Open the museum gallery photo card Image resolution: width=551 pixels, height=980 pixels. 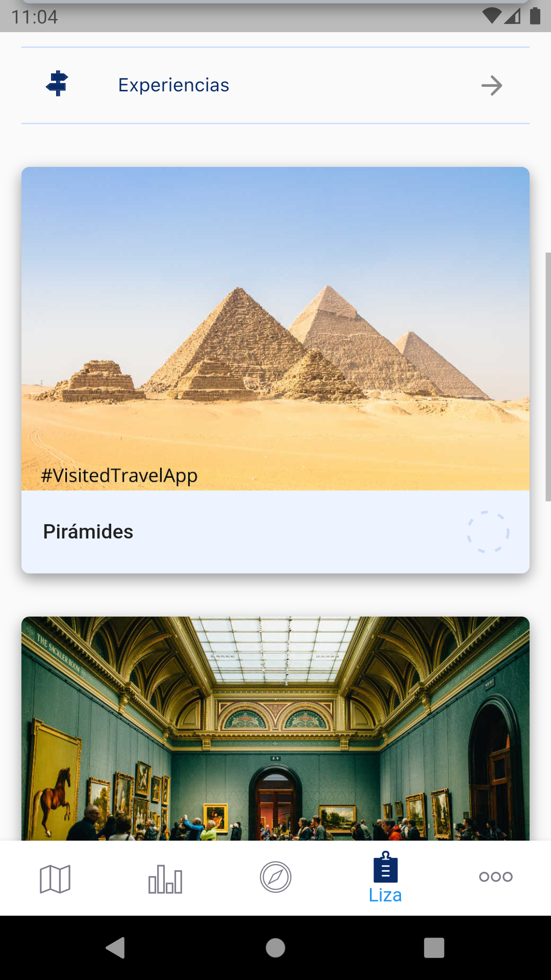[275, 728]
